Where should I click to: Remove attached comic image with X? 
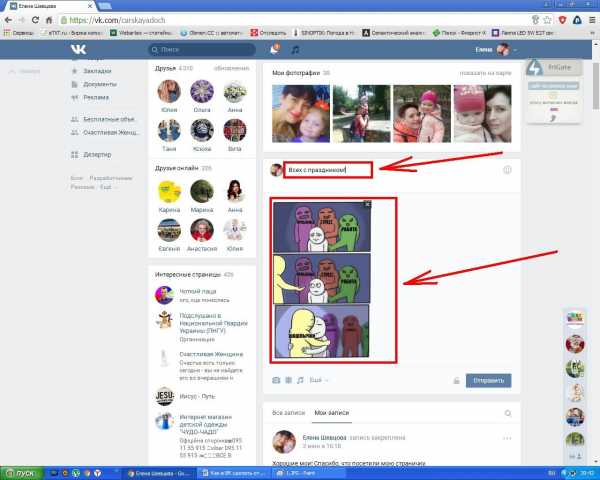pos(367,204)
